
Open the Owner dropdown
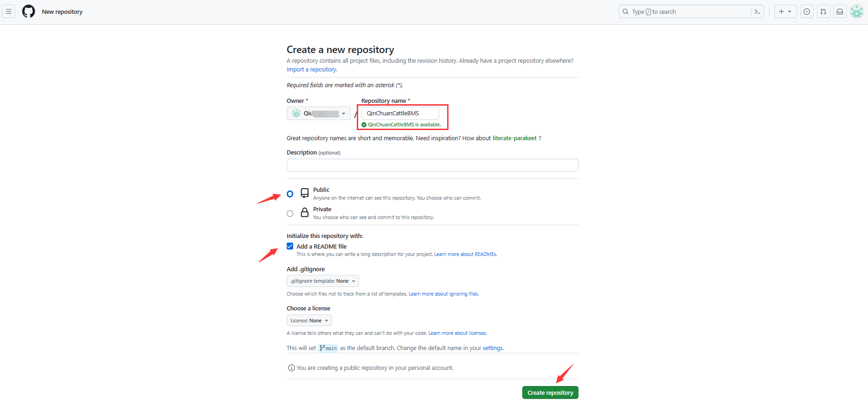point(319,113)
